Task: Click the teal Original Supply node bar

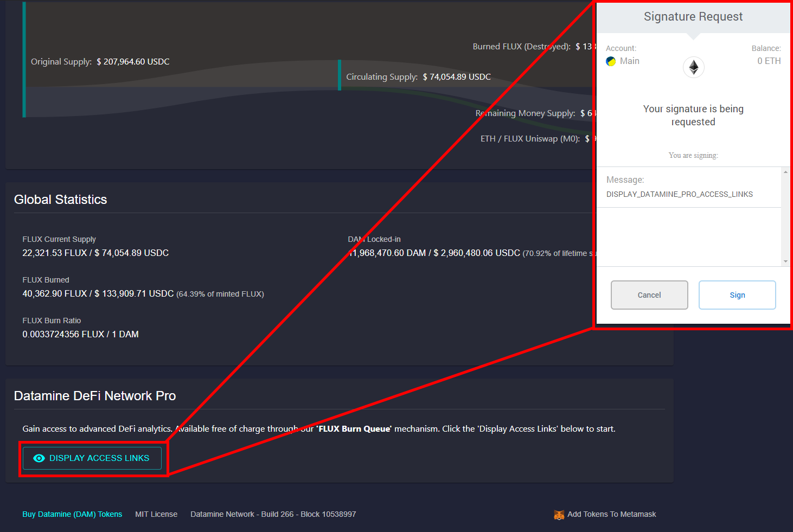Action: (x=24, y=60)
